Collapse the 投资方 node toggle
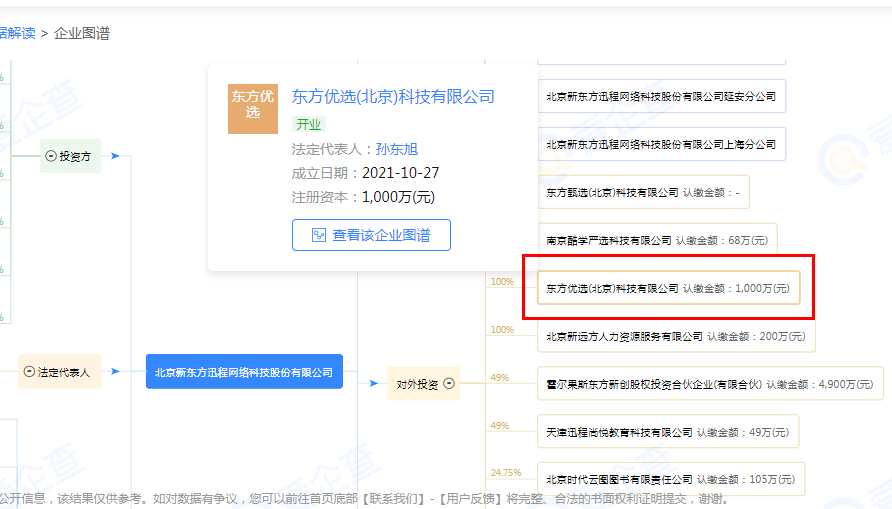Viewport: 892px width, 509px height. coord(51,156)
